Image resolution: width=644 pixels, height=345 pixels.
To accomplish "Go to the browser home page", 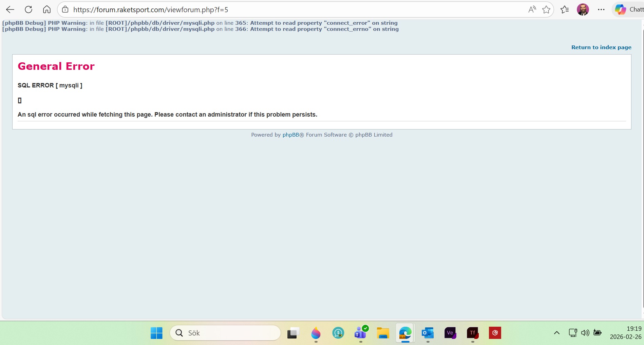I will click(47, 9).
